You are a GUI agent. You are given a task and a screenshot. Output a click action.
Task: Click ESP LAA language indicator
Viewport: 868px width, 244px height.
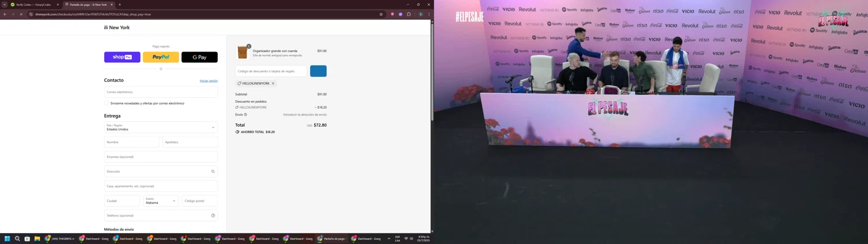[x=398, y=238]
